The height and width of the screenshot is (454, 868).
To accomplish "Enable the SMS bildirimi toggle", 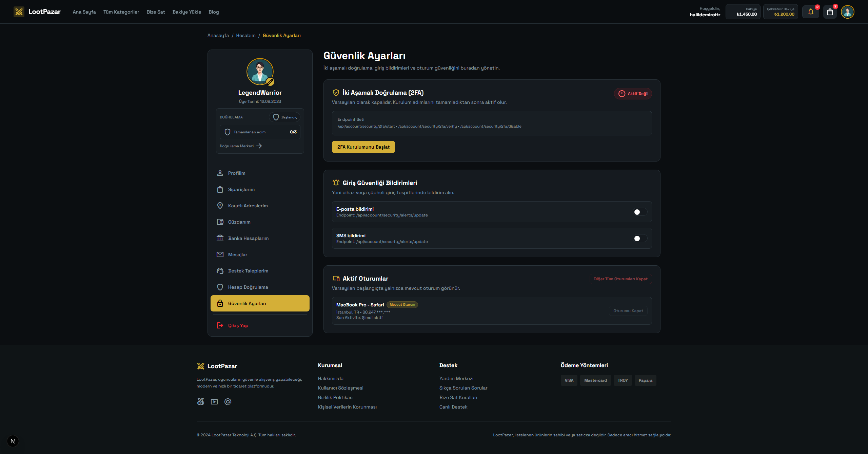I will pos(640,239).
